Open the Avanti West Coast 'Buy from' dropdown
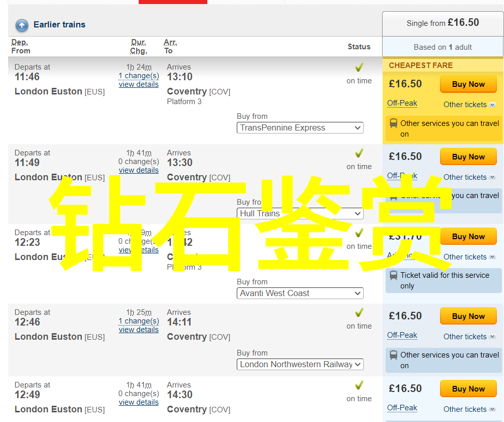Screen dimensions: 504x422 point(300,293)
